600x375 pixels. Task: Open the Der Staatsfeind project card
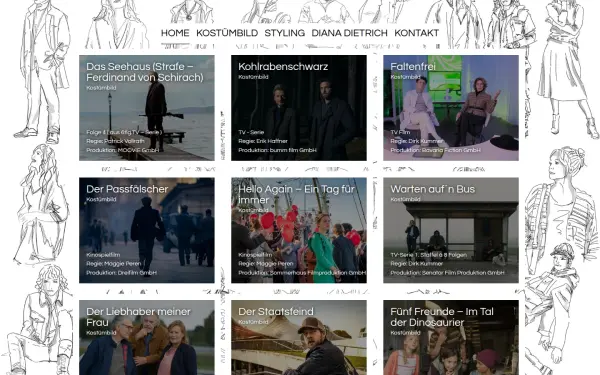tap(299, 338)
